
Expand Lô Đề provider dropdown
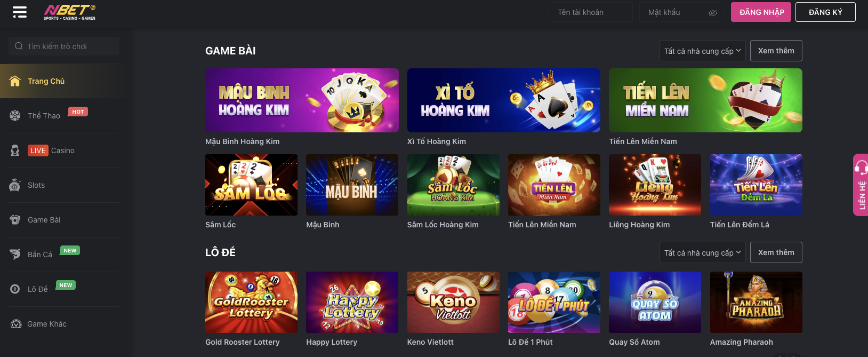702,252
